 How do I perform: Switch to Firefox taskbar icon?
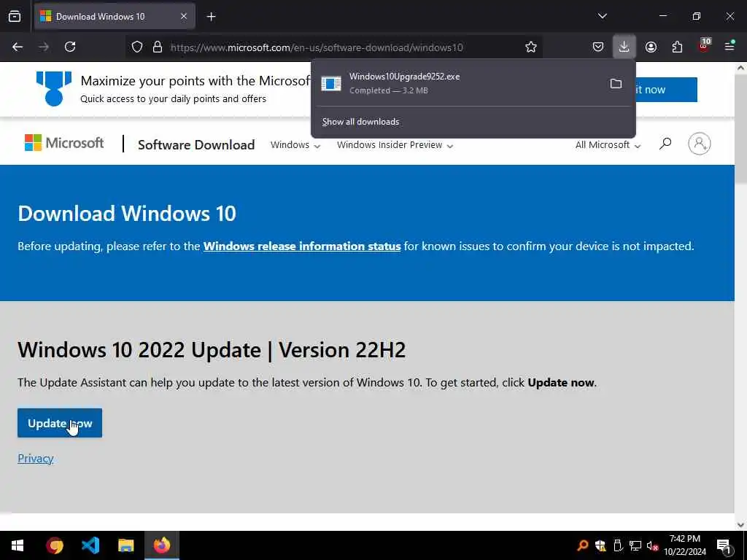click(x=162, y=545)
